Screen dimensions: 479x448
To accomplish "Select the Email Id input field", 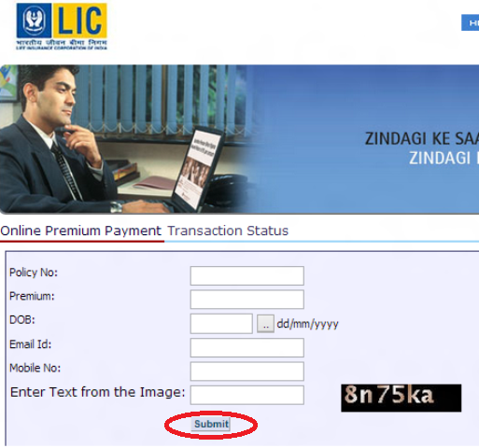I will 247,347.
